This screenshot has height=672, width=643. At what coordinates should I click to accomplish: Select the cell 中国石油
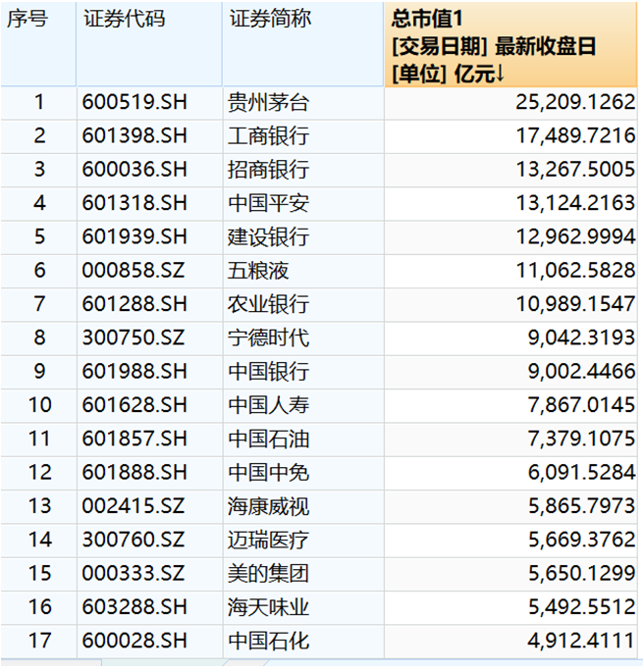(x=303, y=439)
